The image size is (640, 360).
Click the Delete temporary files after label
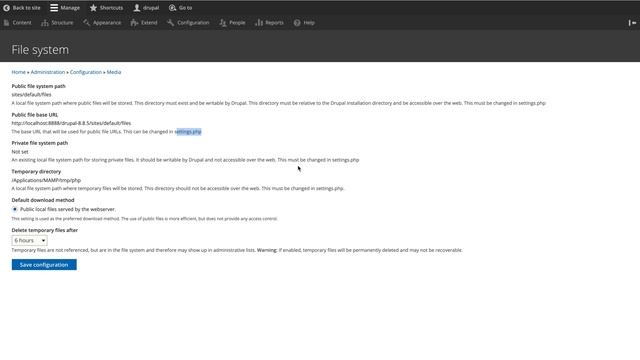(44, 230)
